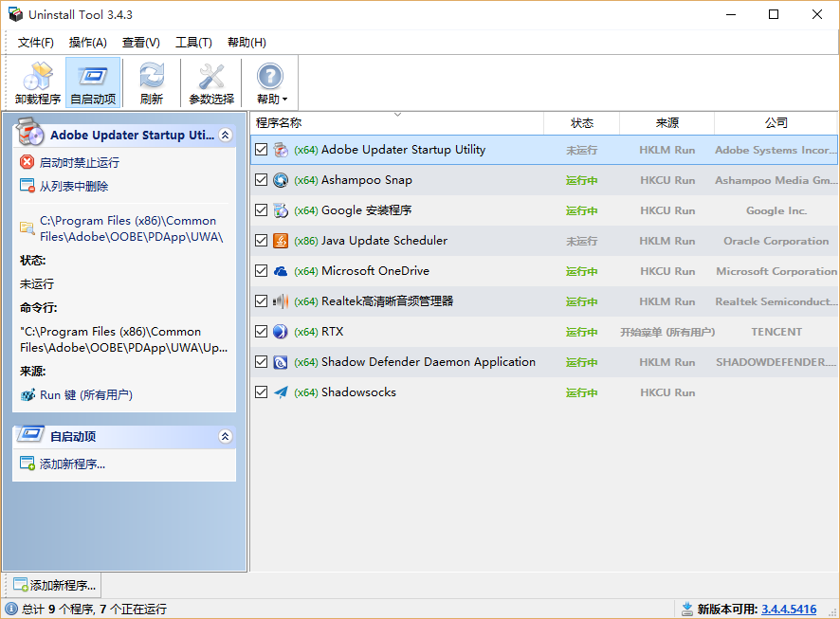Click 开始菜单 (所有用户) source cell

pyautogui.click(x=667, y=332)
